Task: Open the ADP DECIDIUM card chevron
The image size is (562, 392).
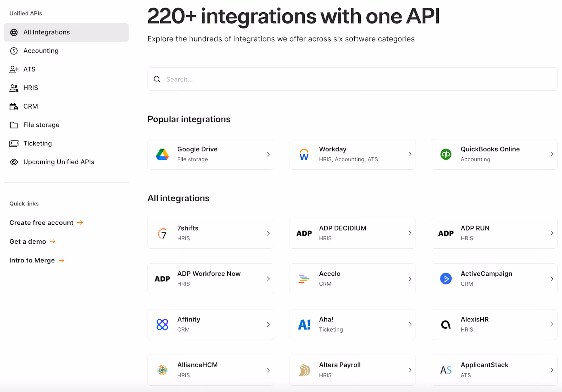Action: point(410,233)
